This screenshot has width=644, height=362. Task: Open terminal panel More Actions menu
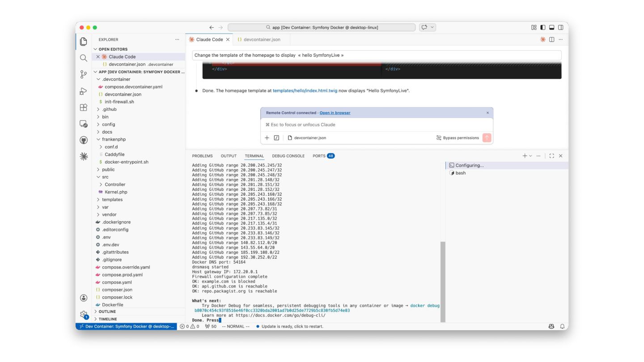tap(538, 156)
